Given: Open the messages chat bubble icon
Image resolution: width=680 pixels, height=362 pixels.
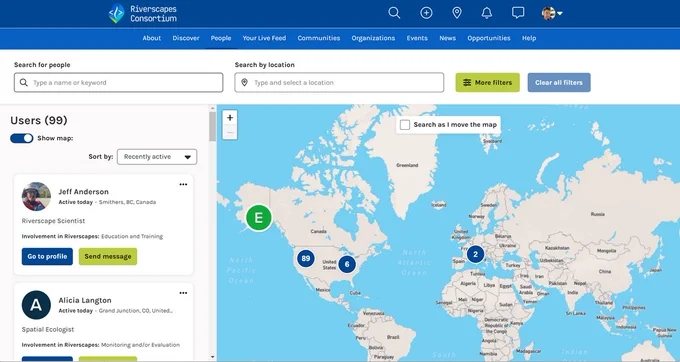Looking at the screenshot, I should [x=518, y=13].
